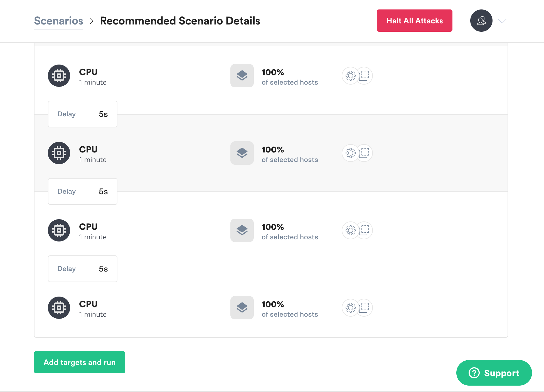544x392 pixels.
Task: Open gear settings for third CPU attack
Action: [350, 230]
